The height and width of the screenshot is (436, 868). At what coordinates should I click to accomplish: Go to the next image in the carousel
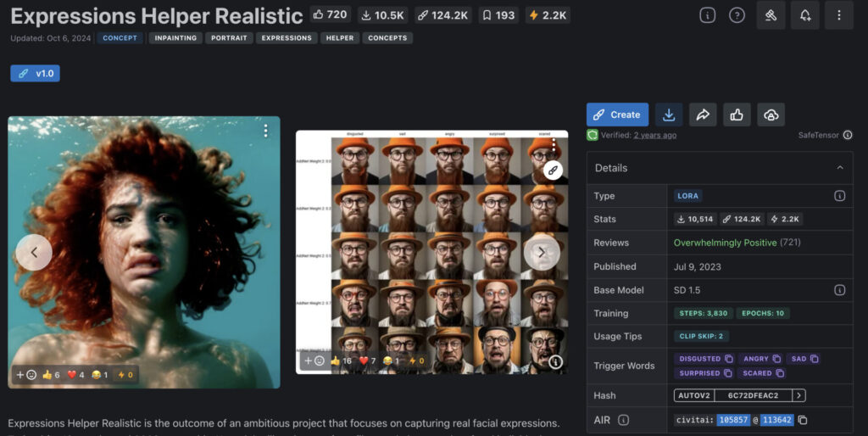click(x=541, y=252)
